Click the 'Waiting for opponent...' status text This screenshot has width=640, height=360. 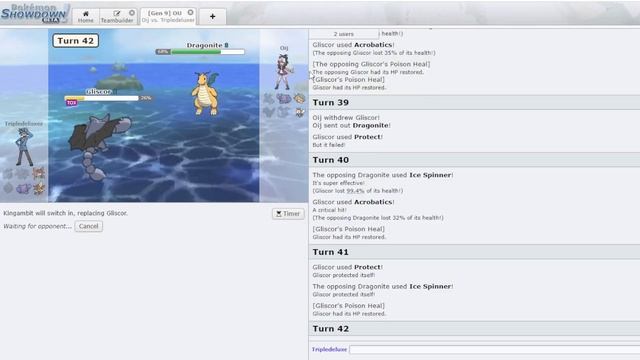[38, 226]
